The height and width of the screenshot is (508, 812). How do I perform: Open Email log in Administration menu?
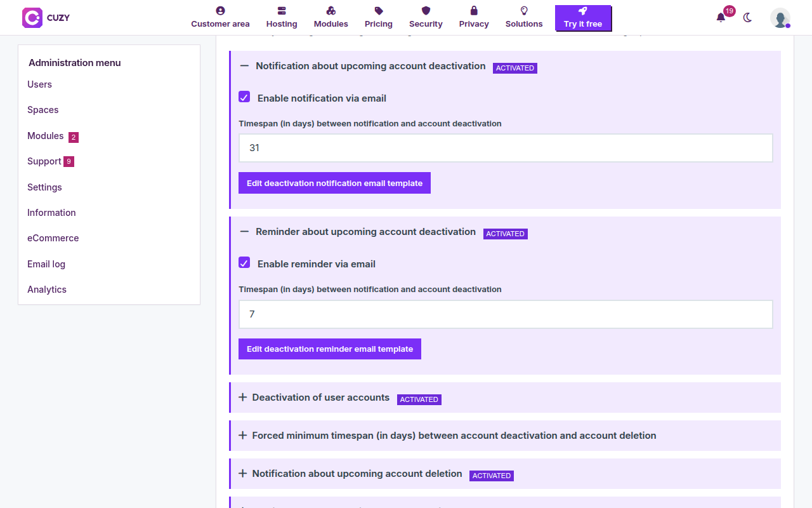coord(46,264)
